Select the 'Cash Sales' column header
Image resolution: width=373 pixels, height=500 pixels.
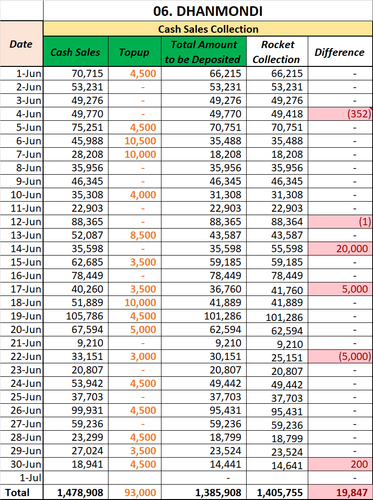[x=76, y=52]
